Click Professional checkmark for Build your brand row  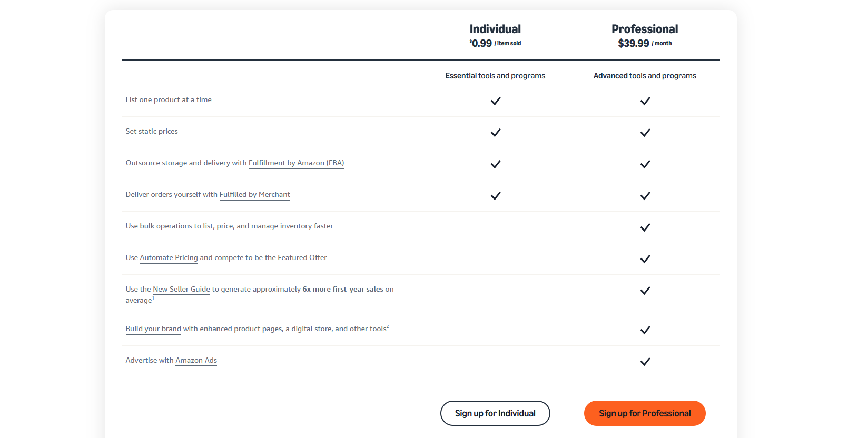(x=645, y=330)
